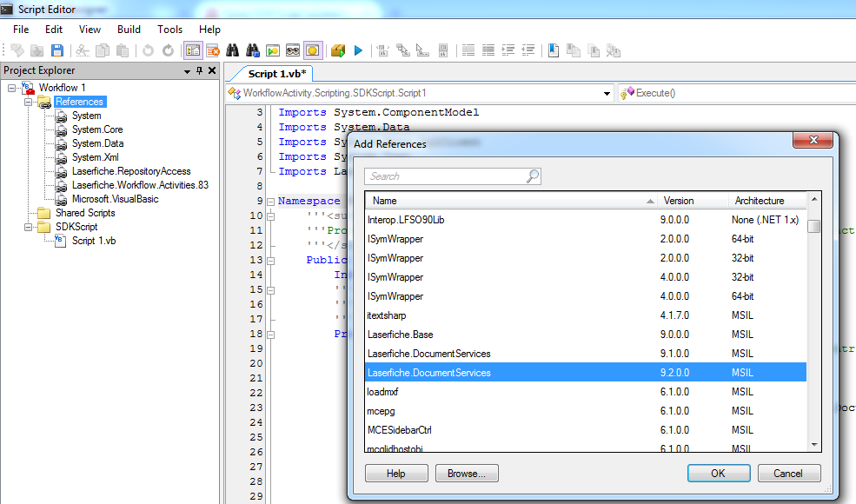Screen dimensions: 856x504
Task: Click the Help button in Add References
Action: (396, 474)
